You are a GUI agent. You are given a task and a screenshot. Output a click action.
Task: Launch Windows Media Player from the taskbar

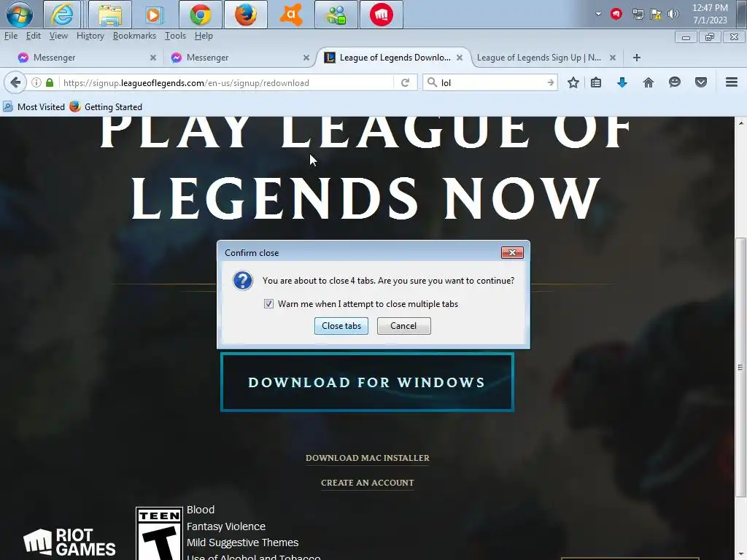point(154,15)
